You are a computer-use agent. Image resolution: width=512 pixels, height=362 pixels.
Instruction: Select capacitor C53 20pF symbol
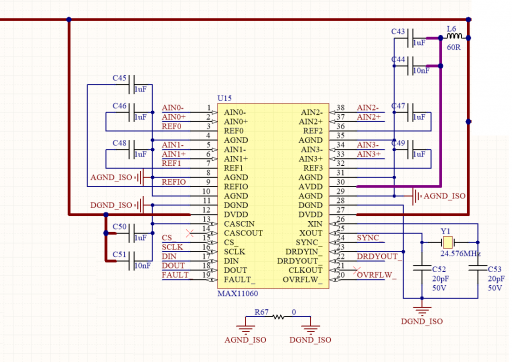pyautogui.click(x=478, y=268)
